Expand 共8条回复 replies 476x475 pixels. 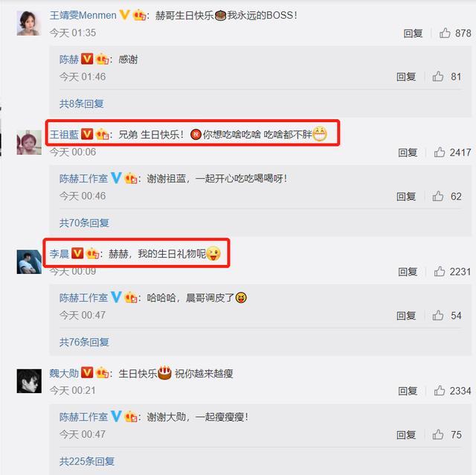coord(81,103)
